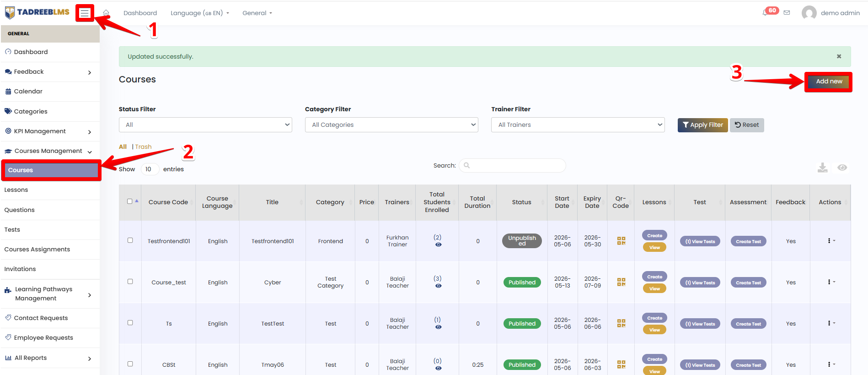868x375 pixels.
Task: Open the messages envelope icon
Action: click(787, 13)
